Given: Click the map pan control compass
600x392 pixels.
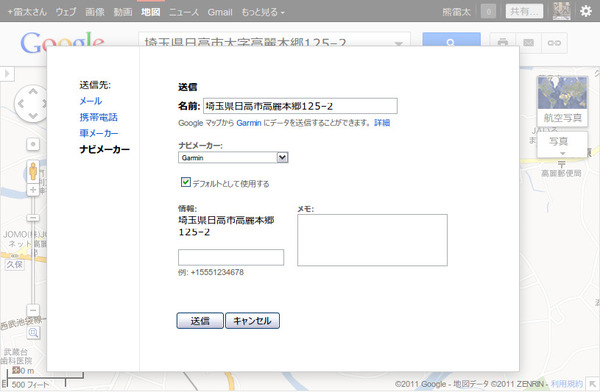Looking at the screenshot, I should (31, 103).
